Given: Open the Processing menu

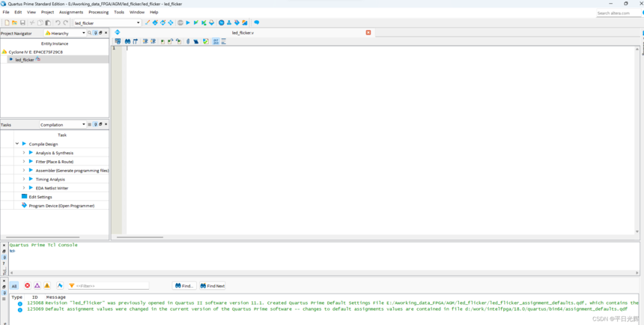Looking at the screenshot, I should (99, 12).
